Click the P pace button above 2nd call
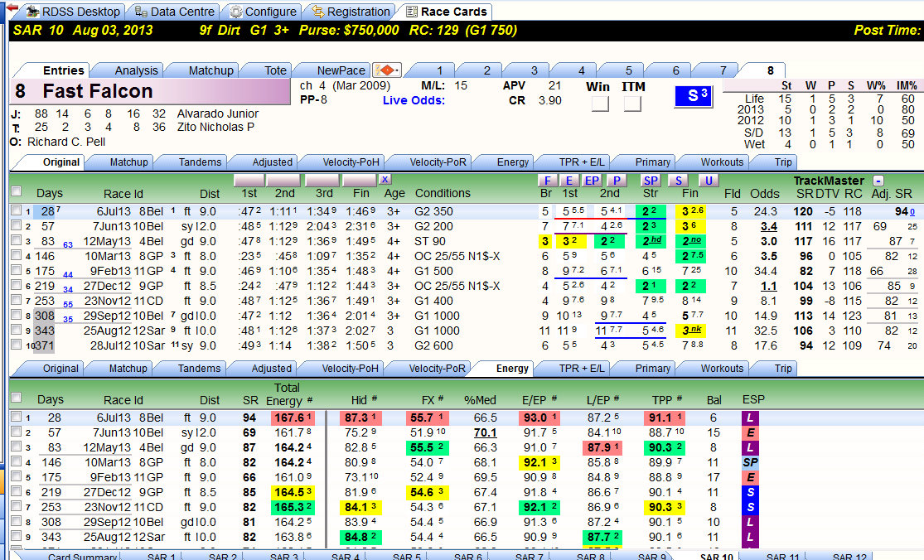The height and width of the screenshot is (560, 924). (617, 181)
